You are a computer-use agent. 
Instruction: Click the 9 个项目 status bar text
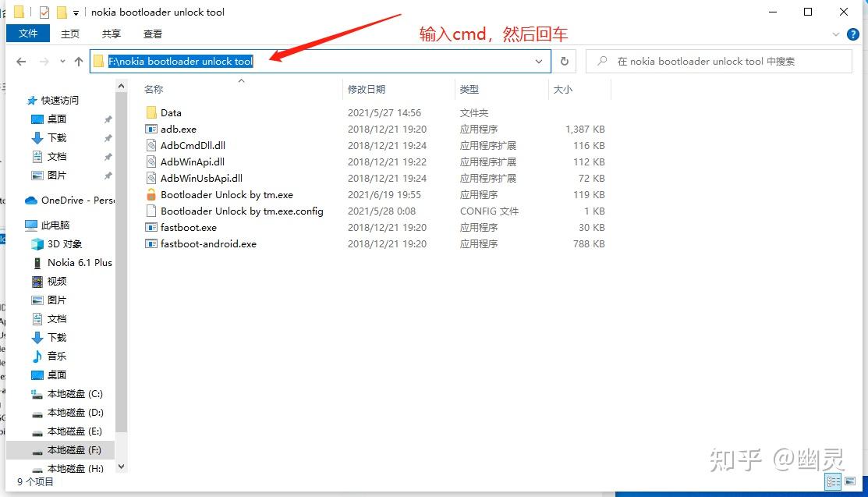pos(35,482)
